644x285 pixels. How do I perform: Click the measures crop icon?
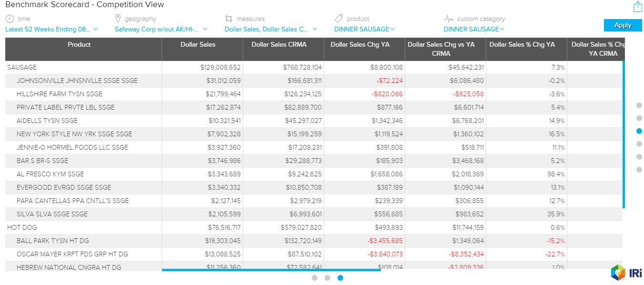(229, 19)
